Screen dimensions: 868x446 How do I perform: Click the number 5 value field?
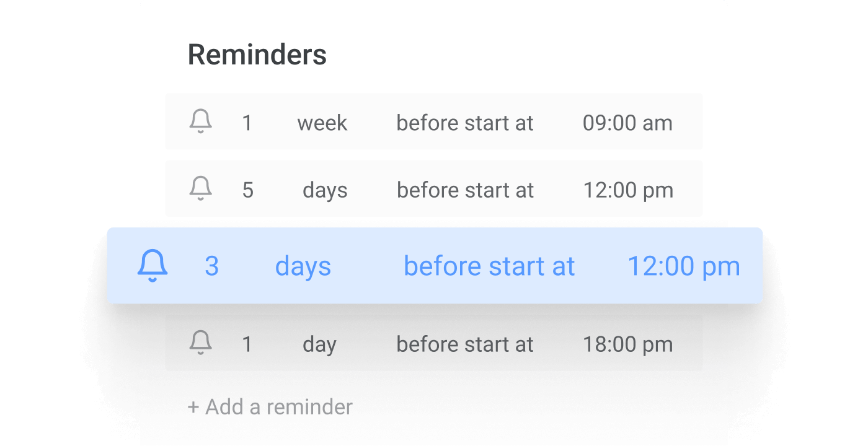tap(247, 190)
